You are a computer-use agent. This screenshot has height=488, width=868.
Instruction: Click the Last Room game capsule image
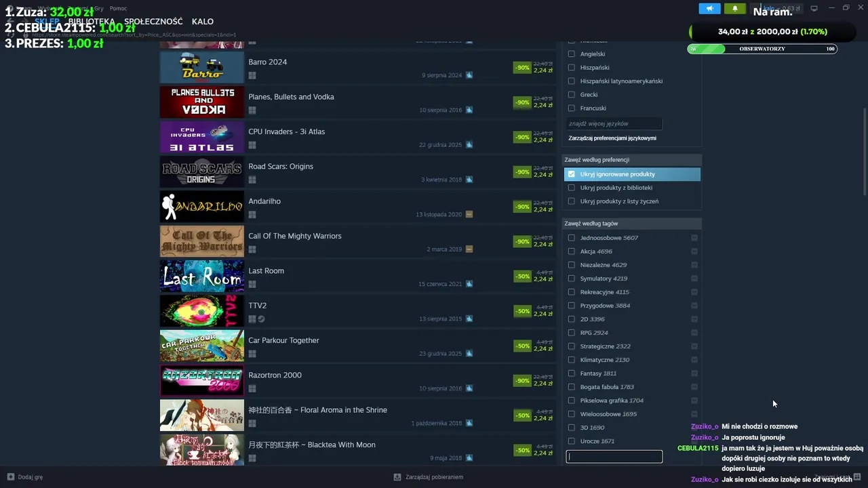[201, 276]
